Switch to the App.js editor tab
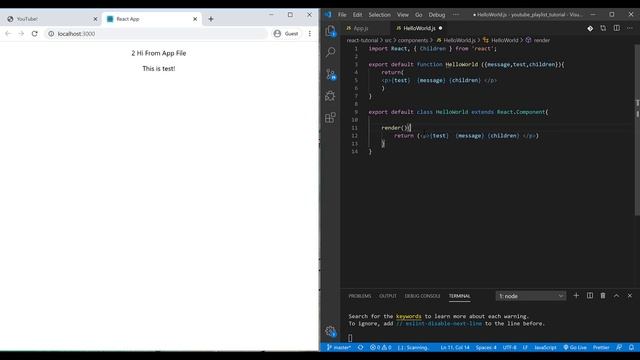Screen dimensions: 640x360 pyautogui.click(x=365, y=28)
